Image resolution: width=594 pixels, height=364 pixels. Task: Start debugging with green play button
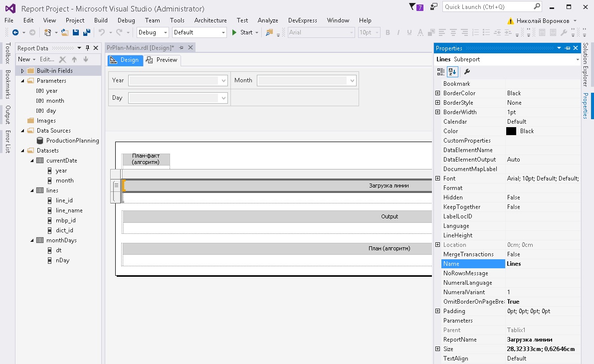tap(234, 32)
